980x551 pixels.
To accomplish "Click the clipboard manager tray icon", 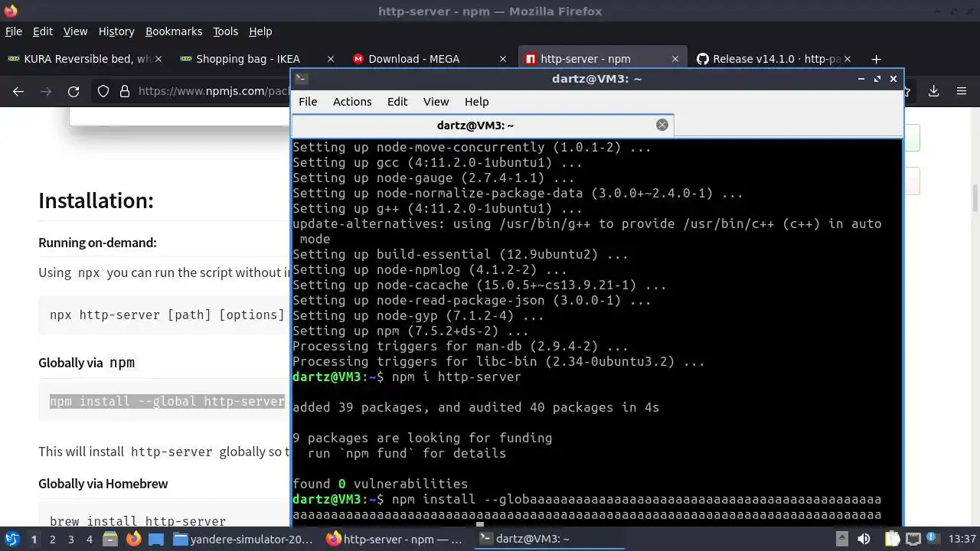I will [891, 539].
